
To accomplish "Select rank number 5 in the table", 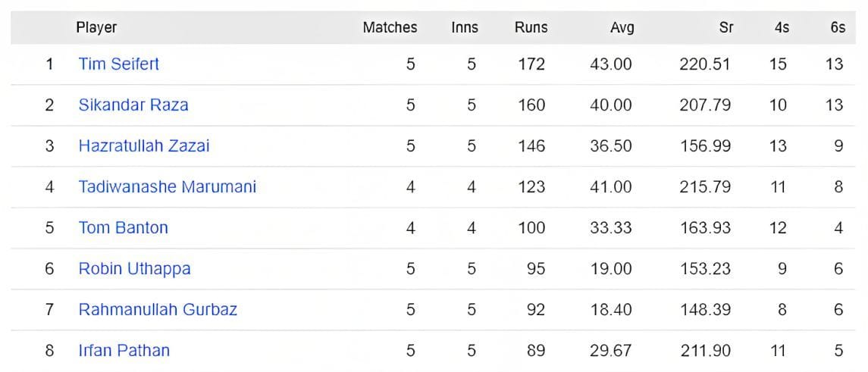I will coord(49,228).
